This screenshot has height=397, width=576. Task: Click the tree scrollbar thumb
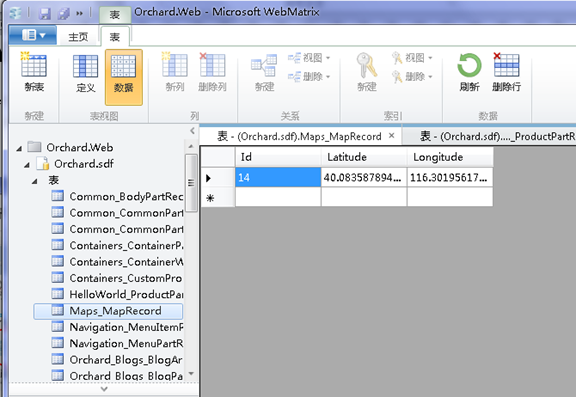coord(191,183)
